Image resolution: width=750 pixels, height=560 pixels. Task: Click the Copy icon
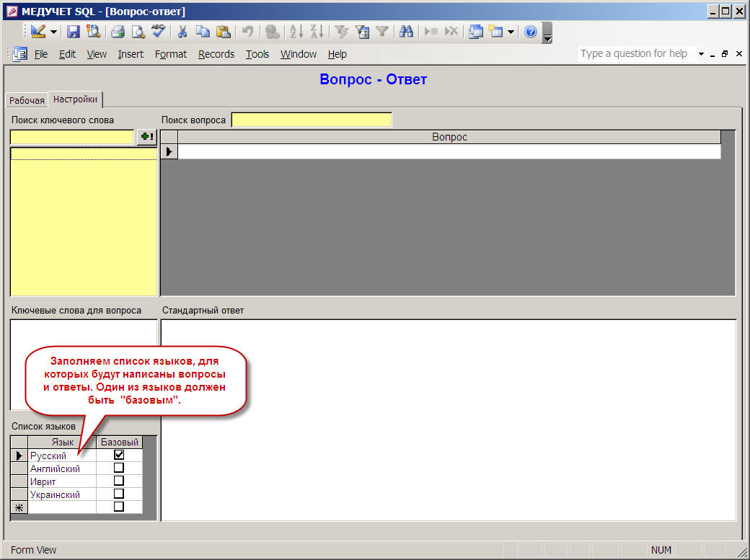coord(203,32)
